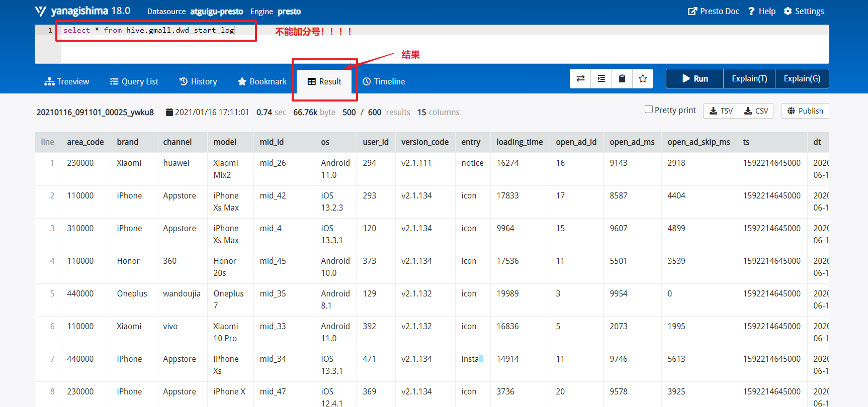Screen dimensions: 868x407
Task: Click the atguigu-presto datasource label
Action: [217, 11]
